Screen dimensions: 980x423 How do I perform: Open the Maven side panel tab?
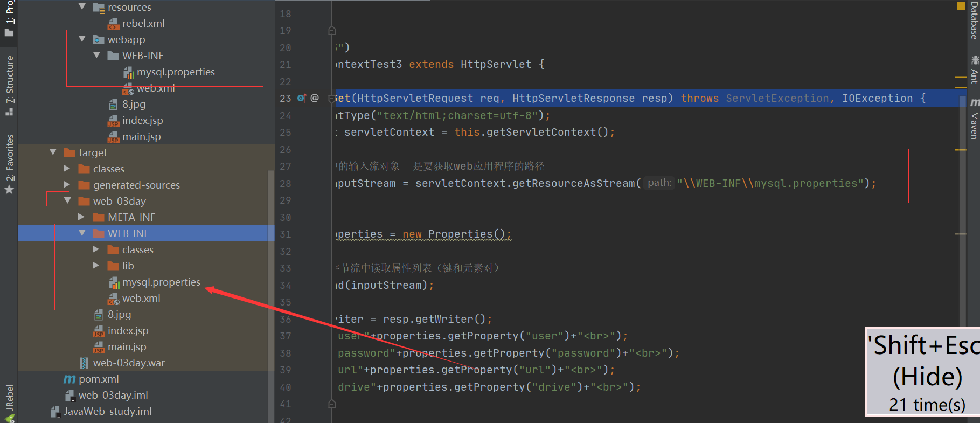pyautogui.click(x=974, y=119)
